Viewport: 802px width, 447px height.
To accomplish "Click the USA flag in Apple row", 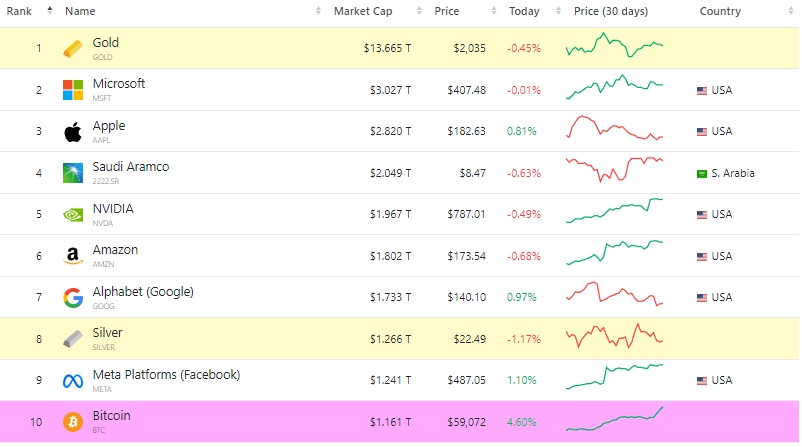I will (702, 132).
